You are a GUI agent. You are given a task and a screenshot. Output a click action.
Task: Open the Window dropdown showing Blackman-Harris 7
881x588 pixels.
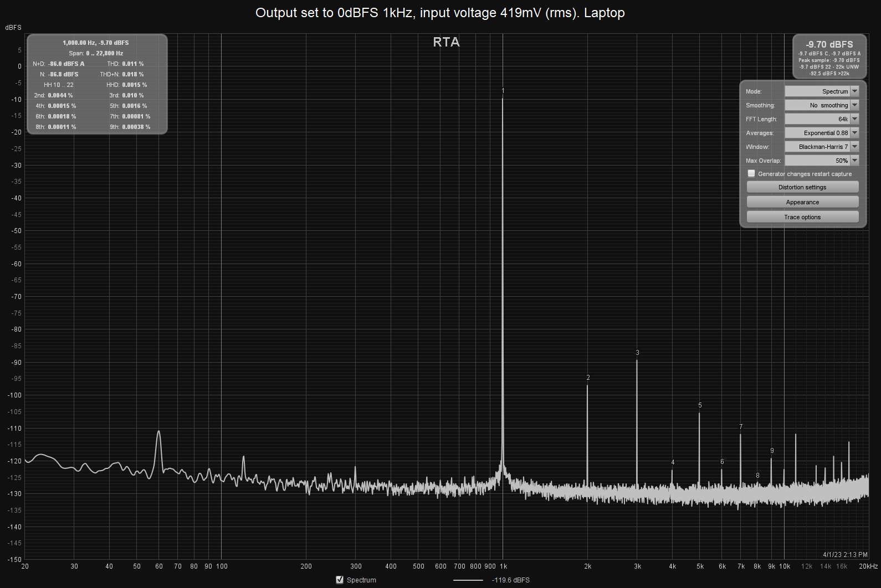click(822, 147)
